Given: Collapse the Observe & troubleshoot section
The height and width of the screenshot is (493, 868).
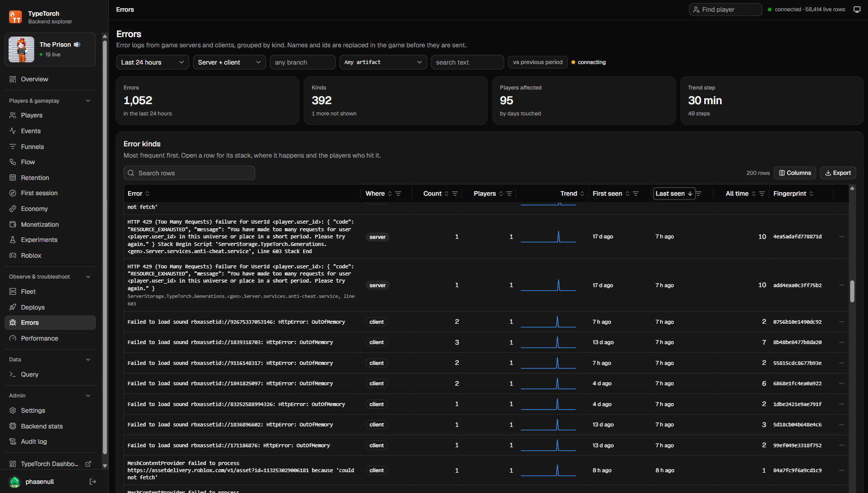Looking at the screenshot, I should tap(50, 276).
